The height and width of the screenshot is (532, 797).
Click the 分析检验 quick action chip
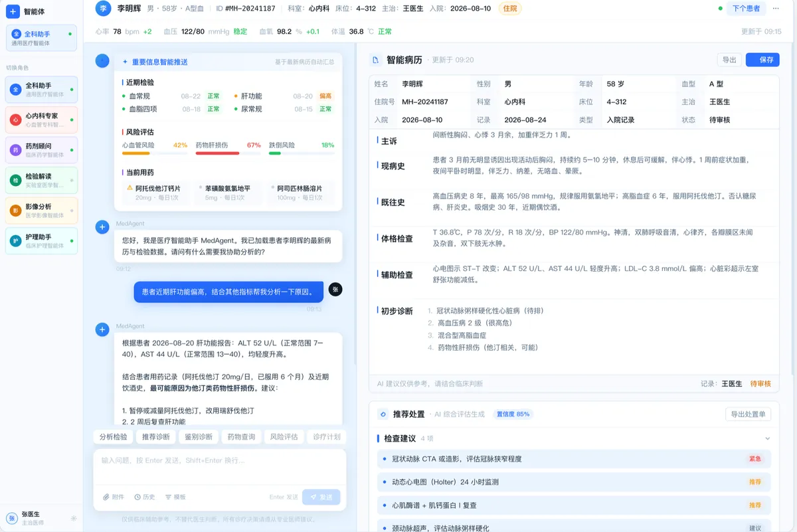[113, 437]
